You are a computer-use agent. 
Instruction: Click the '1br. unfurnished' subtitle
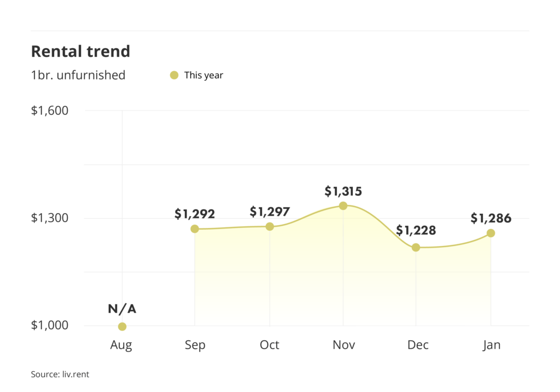point(78,75)
